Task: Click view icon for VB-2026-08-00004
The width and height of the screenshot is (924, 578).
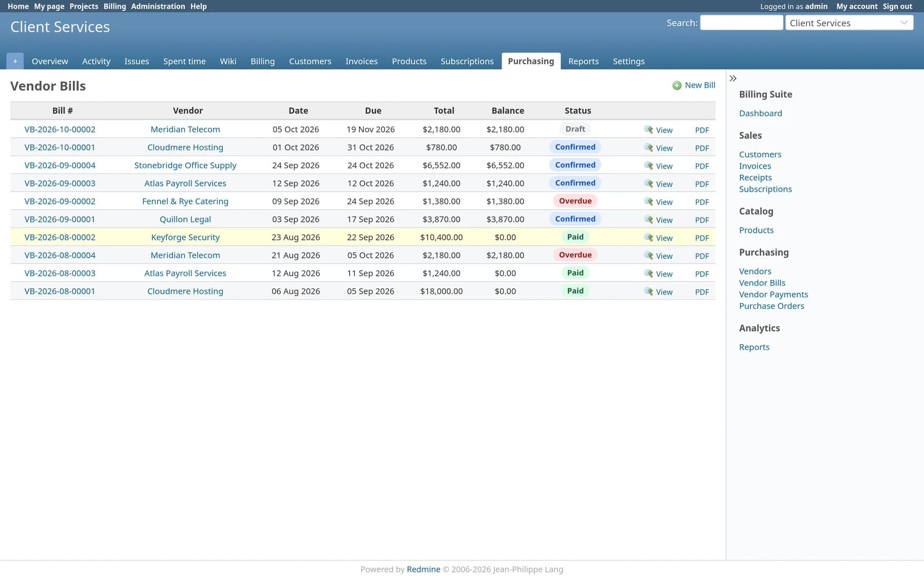Action: tap(649, 255)
